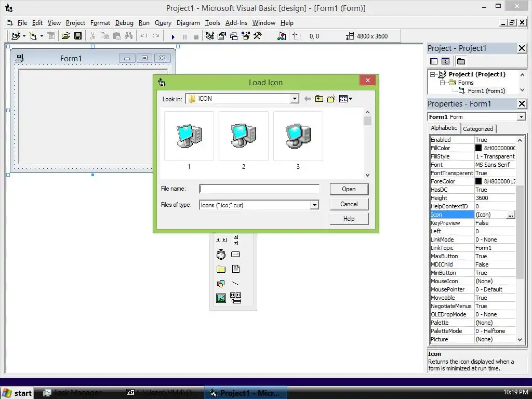Open the File menu
Viewport: 532px width, 399px height.
(x=22, y=23)
